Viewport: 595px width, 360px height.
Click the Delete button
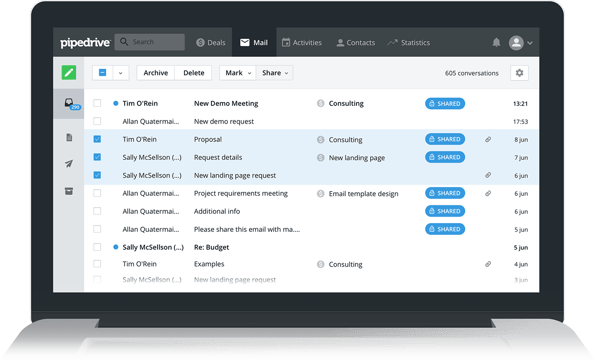(x=194, y=73)
